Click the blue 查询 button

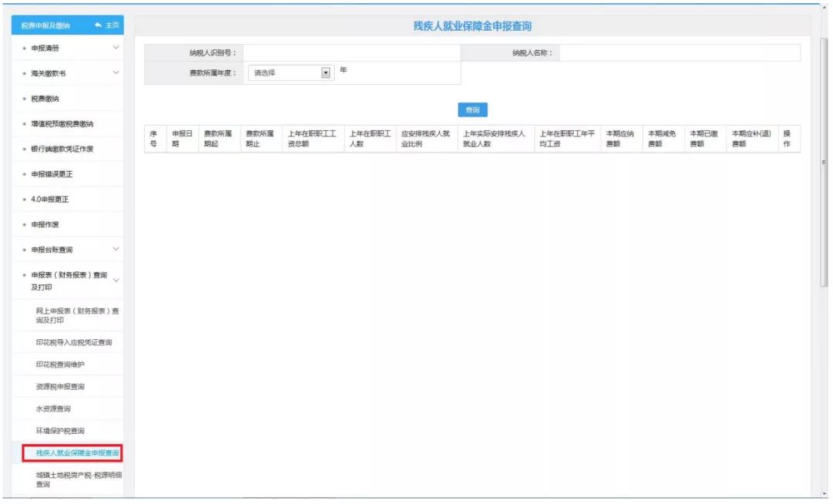pyautogui.click(x=473, y=110)
